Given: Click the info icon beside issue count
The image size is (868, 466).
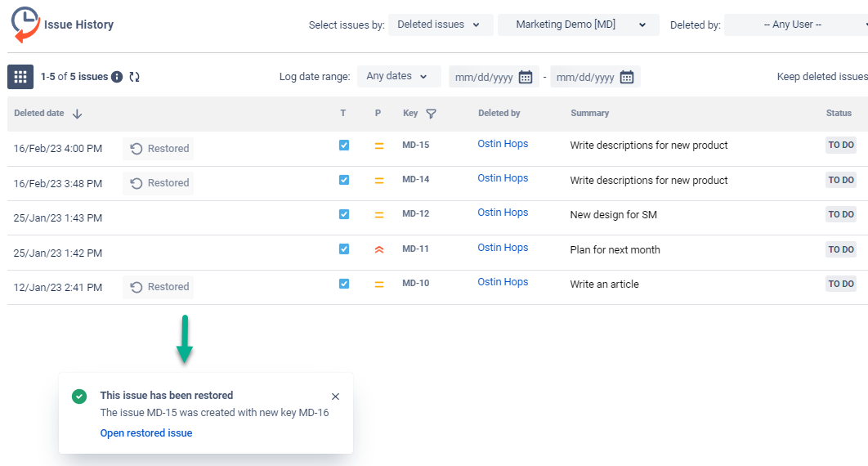Looking at the screenshot, I should (x=117, y=77).
